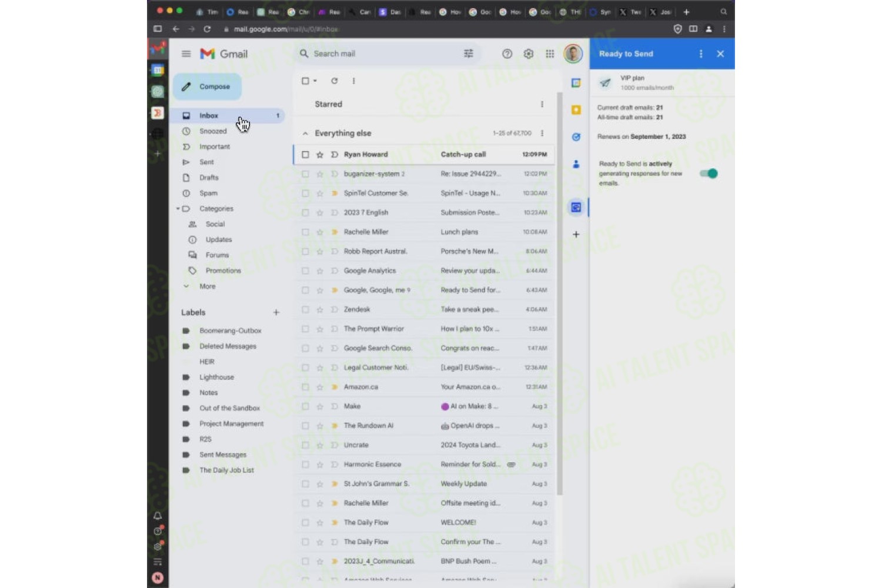882x588 pixels.
Task: Open new browser tab plus button
Action: pyautogui.click(x=686, y=12)
